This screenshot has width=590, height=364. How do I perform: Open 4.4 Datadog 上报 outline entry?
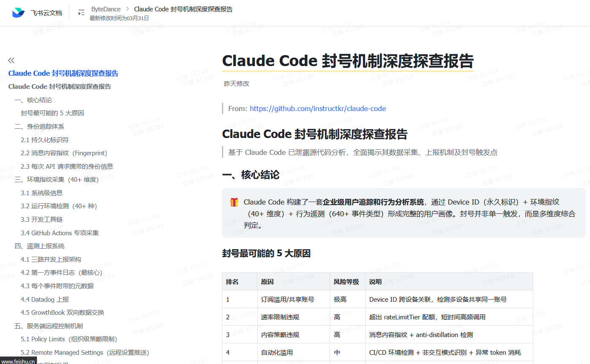[45, 300]
